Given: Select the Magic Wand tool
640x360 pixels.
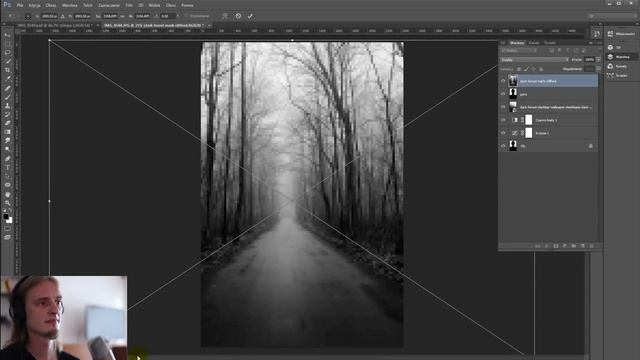Looking at the screenshot, I should (x=7, y=62).
